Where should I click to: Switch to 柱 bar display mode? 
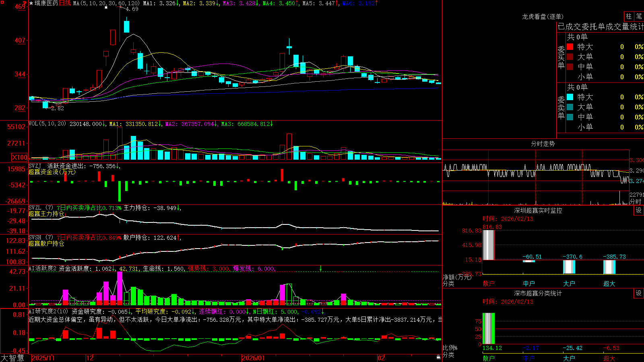(x=629, y=16)
